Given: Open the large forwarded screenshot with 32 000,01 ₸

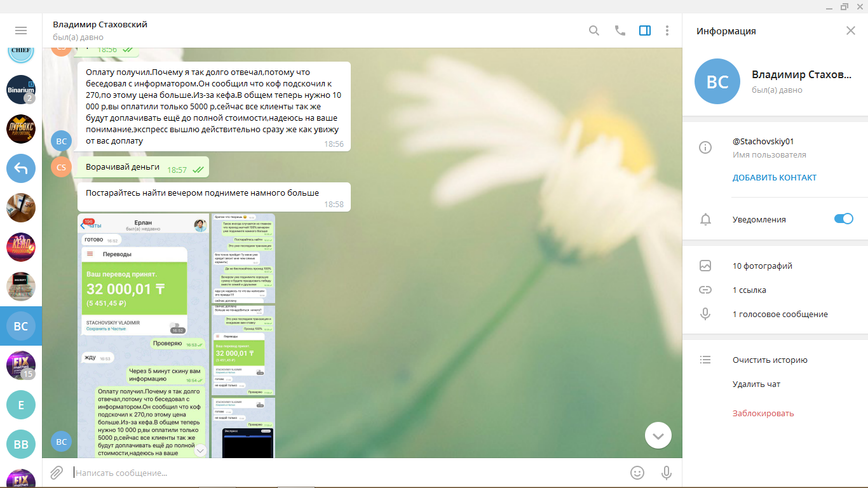Looking at the screenshot, I should pyautogui.click(x=143, y=335).
